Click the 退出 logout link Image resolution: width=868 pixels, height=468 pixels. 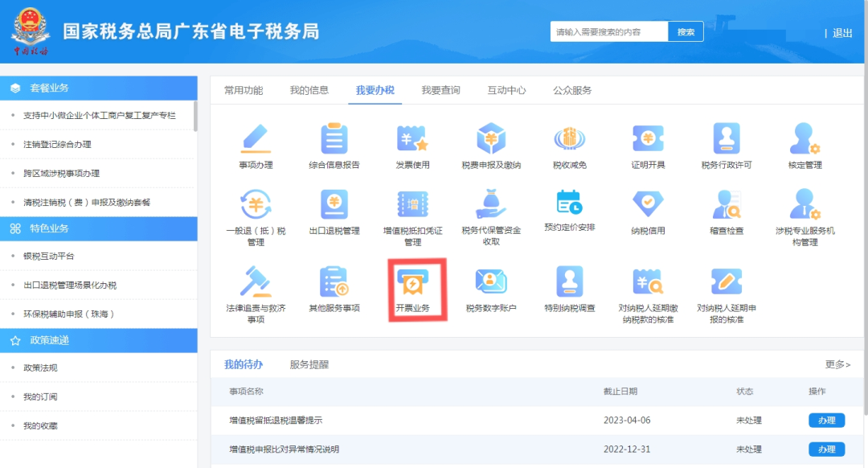pos(842,33)
